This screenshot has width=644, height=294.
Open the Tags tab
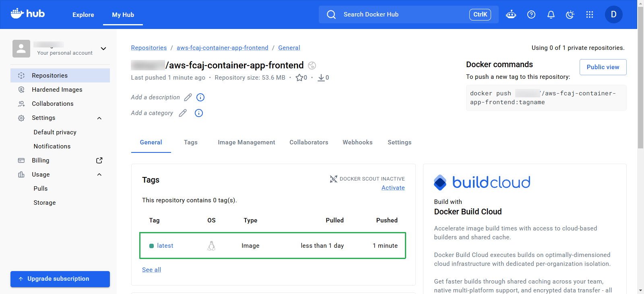pos(191,142)
